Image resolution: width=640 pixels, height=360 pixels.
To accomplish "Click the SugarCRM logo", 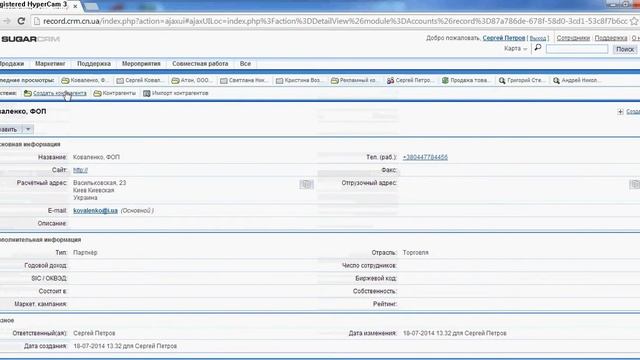I will click(x=30, y=39).
